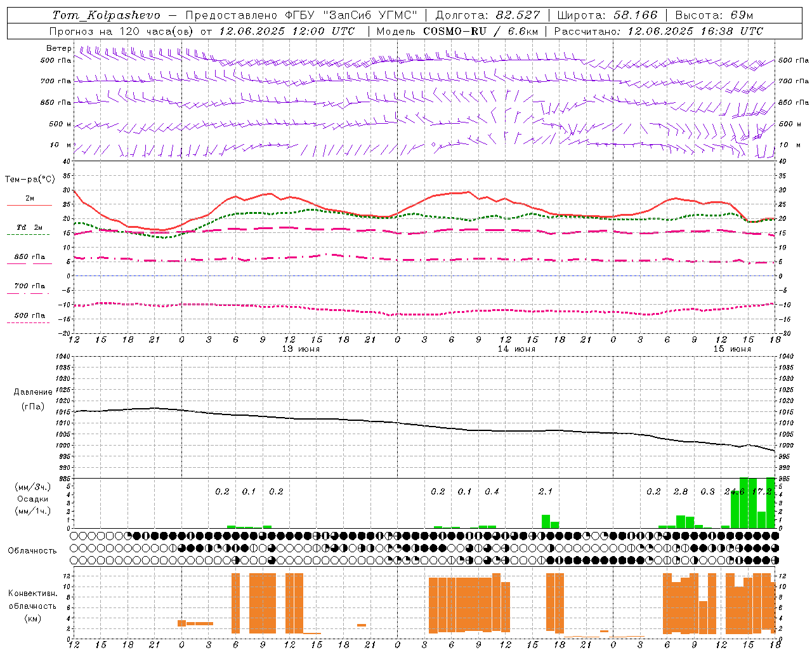The image size is (812, 650).
Task: Click the Облачность cloud cover label
Action: click(32, 551)
